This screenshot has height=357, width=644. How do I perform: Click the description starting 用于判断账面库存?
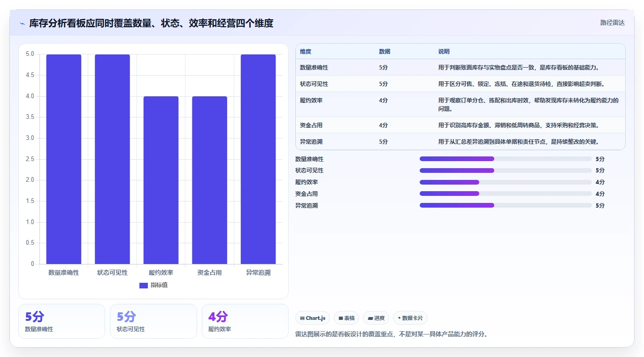(519, 68)
